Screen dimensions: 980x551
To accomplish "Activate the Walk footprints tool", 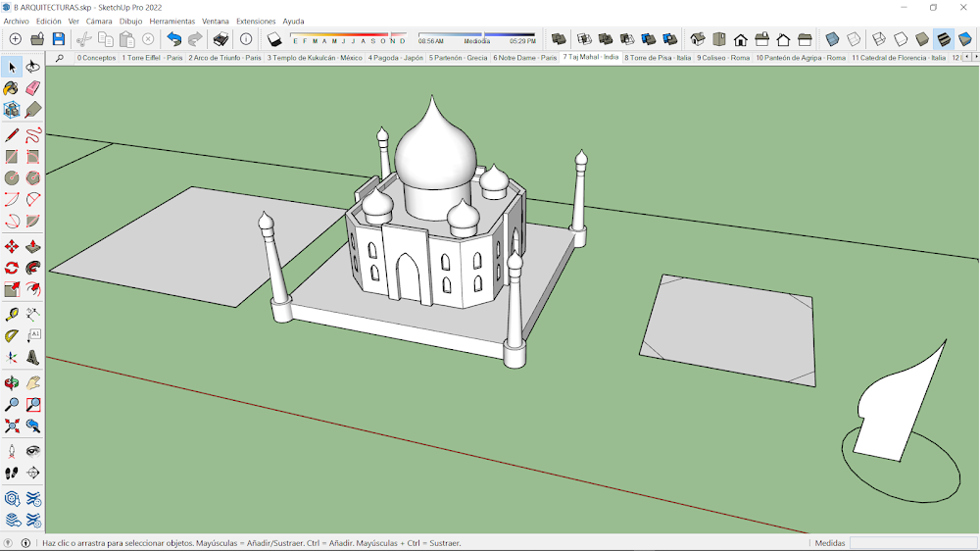I will [12, 473].
